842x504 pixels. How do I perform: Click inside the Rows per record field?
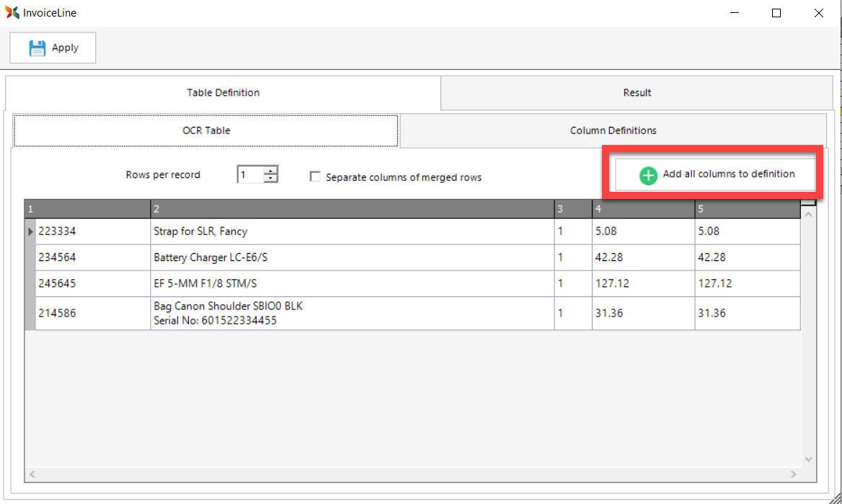(249, 175)
